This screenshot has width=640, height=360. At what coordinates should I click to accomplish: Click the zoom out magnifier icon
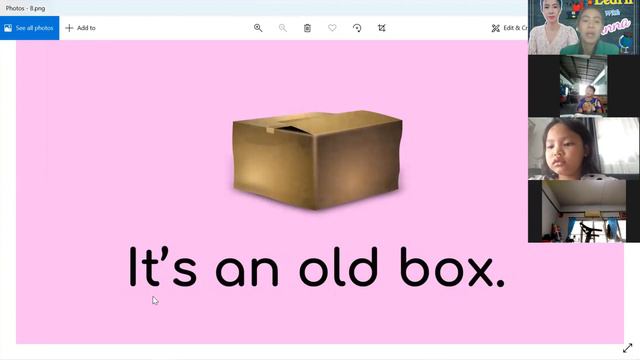[x=282, y=28]
